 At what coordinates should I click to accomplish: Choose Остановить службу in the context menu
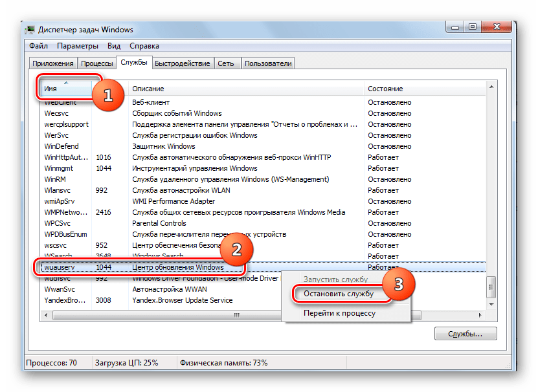coord(339,294)
